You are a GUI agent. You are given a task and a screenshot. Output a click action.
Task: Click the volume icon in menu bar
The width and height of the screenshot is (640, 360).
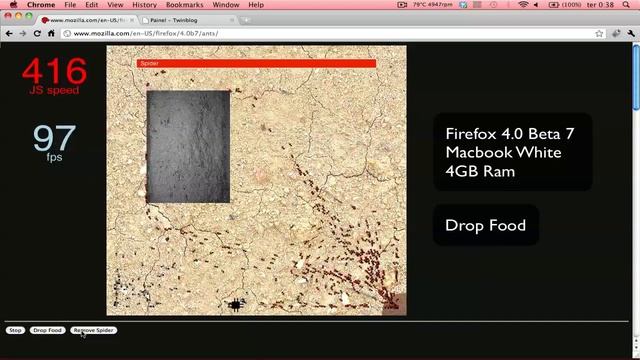click(536, 5)
